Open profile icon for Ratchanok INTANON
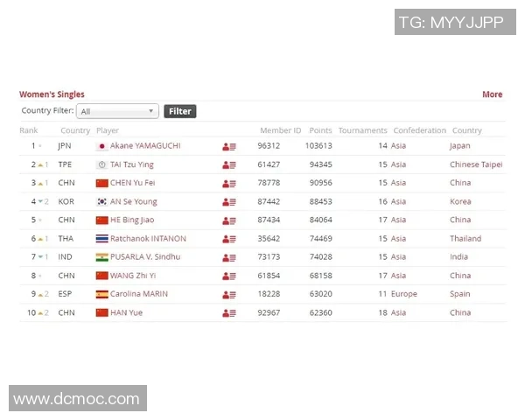The image size is (525, 420). (x=229, y=239)
